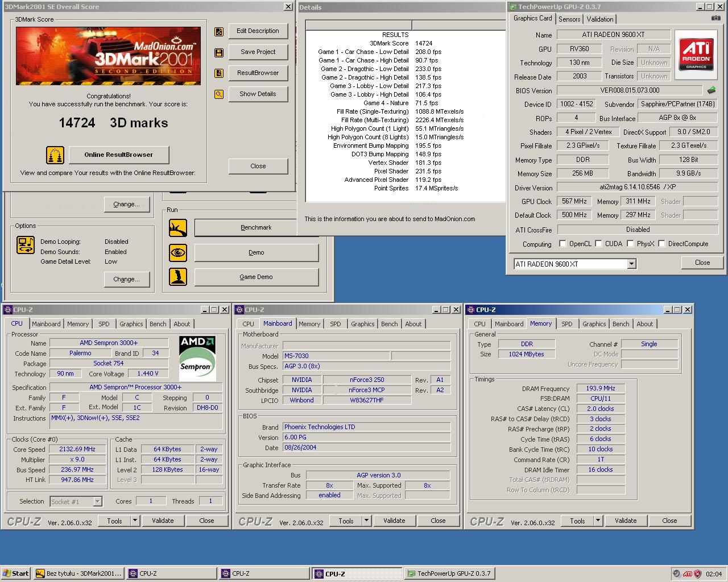Click the Save Project floppy disk icon
This screenshot has width=728, height=582.
pyautogui.click(x=218, y=52)
